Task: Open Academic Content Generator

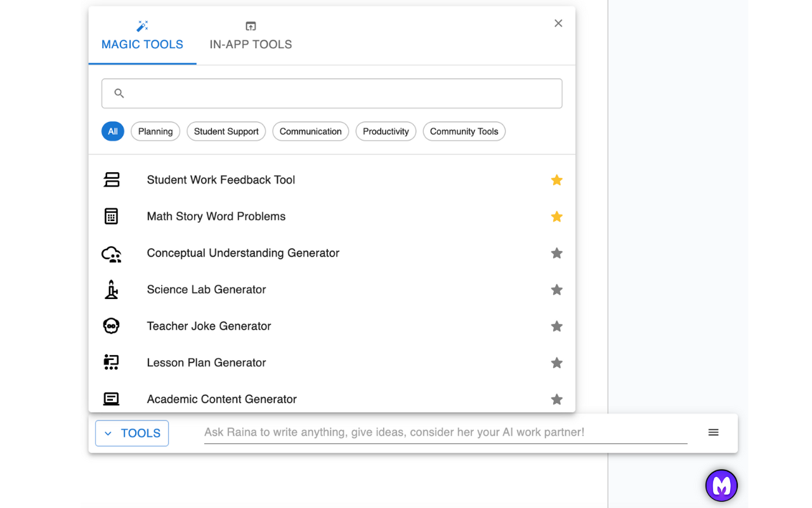Action: tap(221, 399)
